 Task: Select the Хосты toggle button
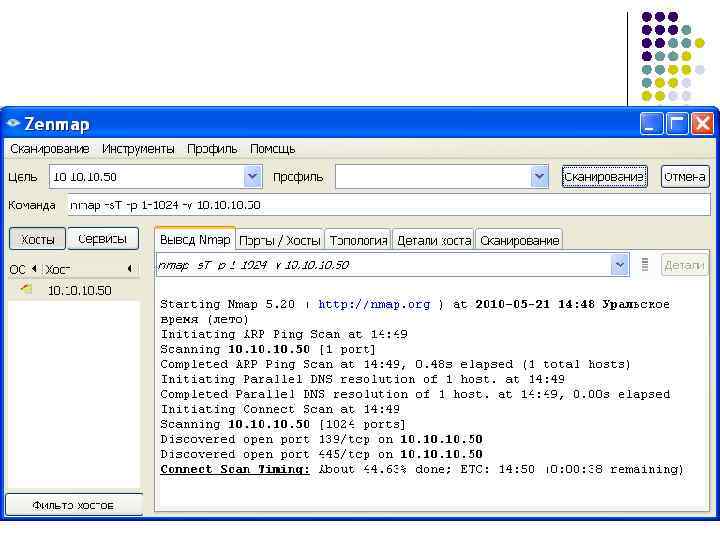38,239
